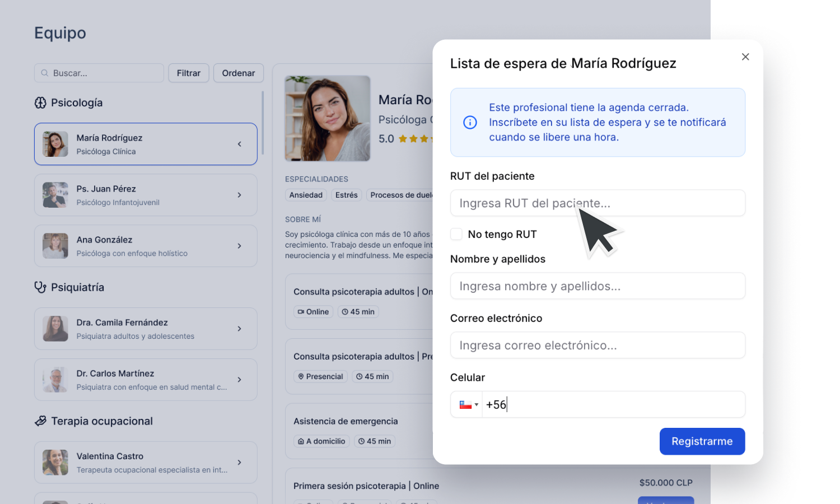Click the Correo electrónico input field
The height and width of the screenshot is (504, 840).
click(598, 345)
